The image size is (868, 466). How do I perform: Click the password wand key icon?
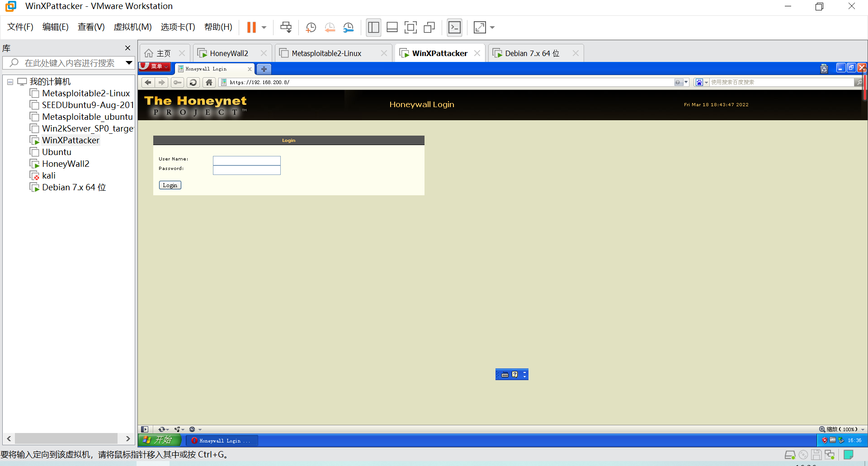(x=178, y=82)
